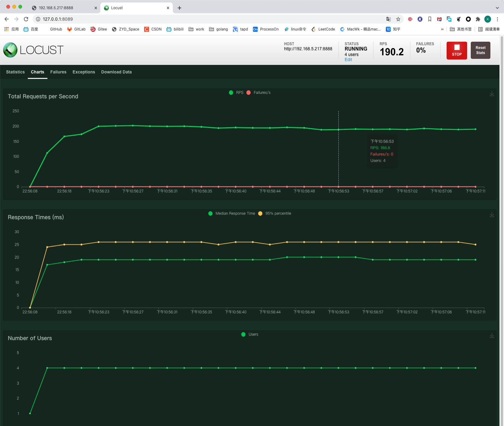Image resolution: width=504 pixels, height=426 pixels.
Task: Open the Failures tab
Action: pos(58,72)
